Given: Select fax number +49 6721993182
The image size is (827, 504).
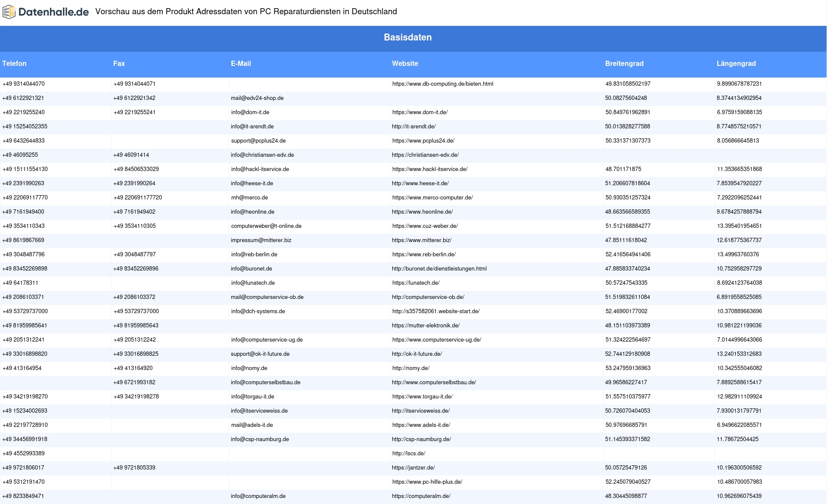Looking at the screenshot, I should pos(134,383).
